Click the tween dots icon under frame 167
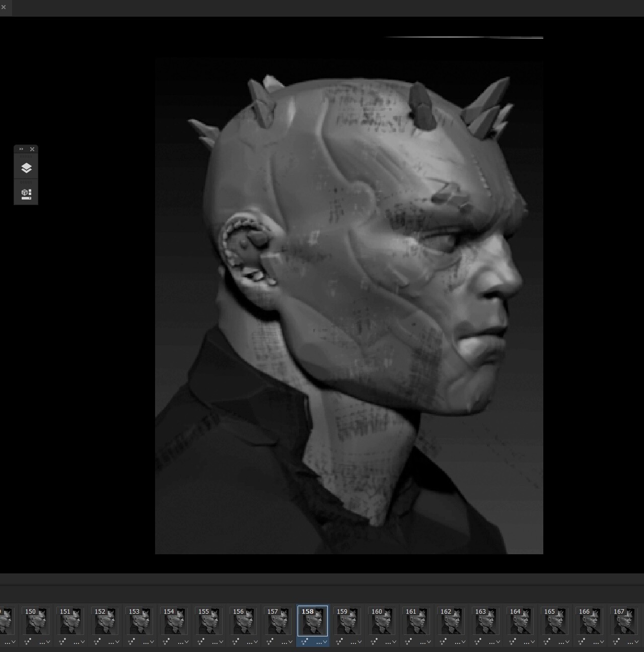Screen dimensions: 644x652 coord(616,641)
